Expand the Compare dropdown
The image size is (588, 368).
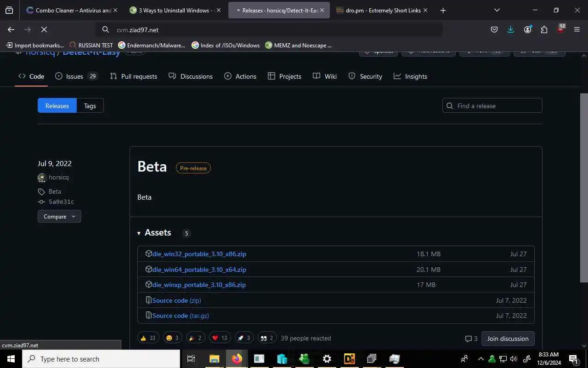point(59,216)
